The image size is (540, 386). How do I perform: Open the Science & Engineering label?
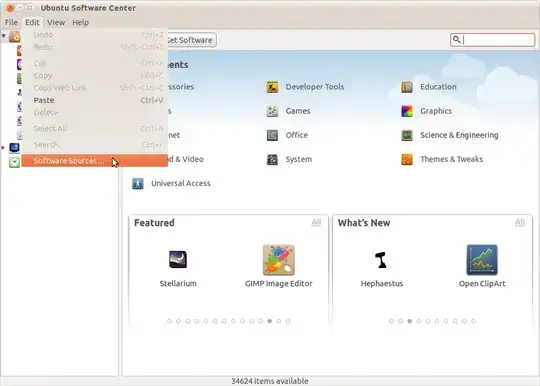[459, 135]
